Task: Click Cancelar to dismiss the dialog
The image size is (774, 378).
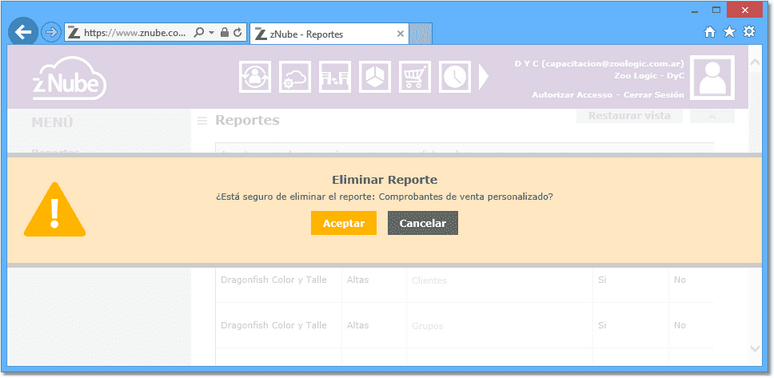Action: 423,223
